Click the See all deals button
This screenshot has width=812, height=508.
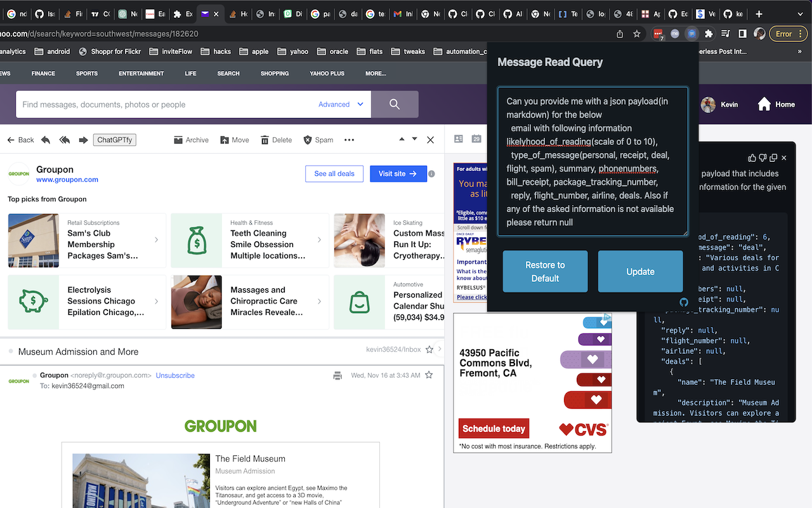click(x=334, y=173)
